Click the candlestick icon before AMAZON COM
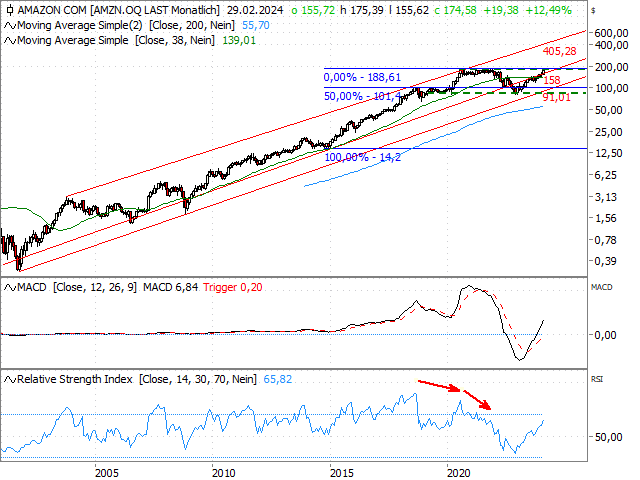The width and height of the screenshot is (640, 480). point(10,10)
